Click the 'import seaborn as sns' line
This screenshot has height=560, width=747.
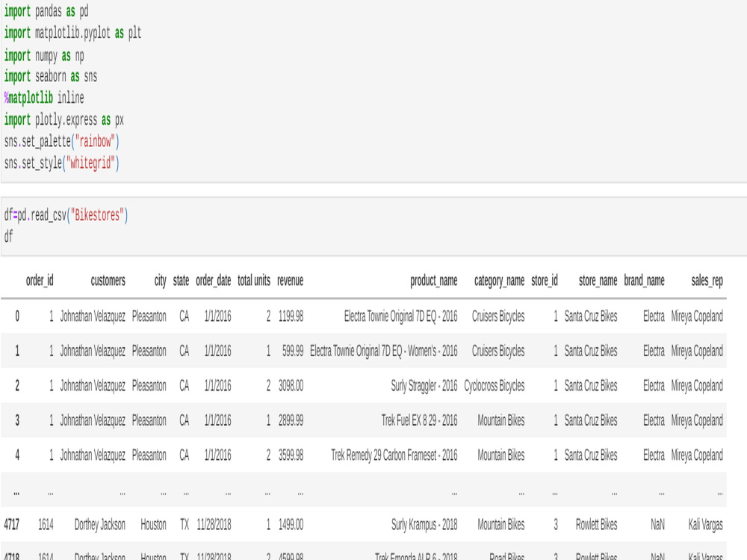[51, 76]
